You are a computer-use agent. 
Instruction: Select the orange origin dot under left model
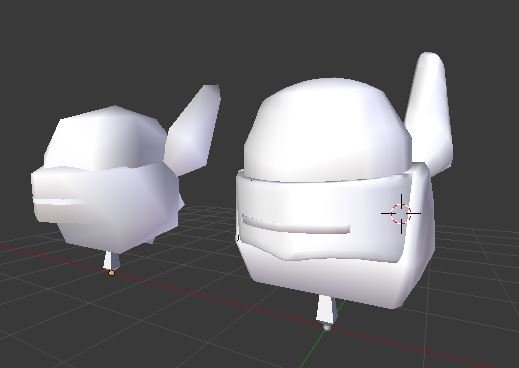tap(111, 273)
